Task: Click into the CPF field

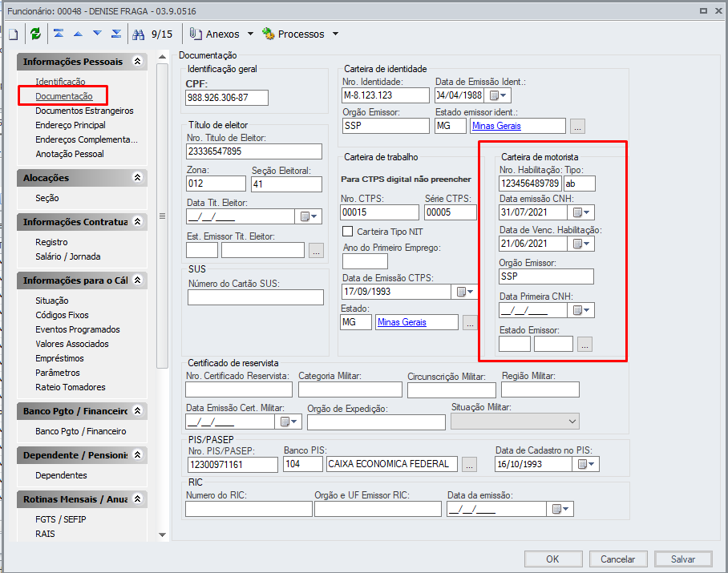Action: click(227, 98)
